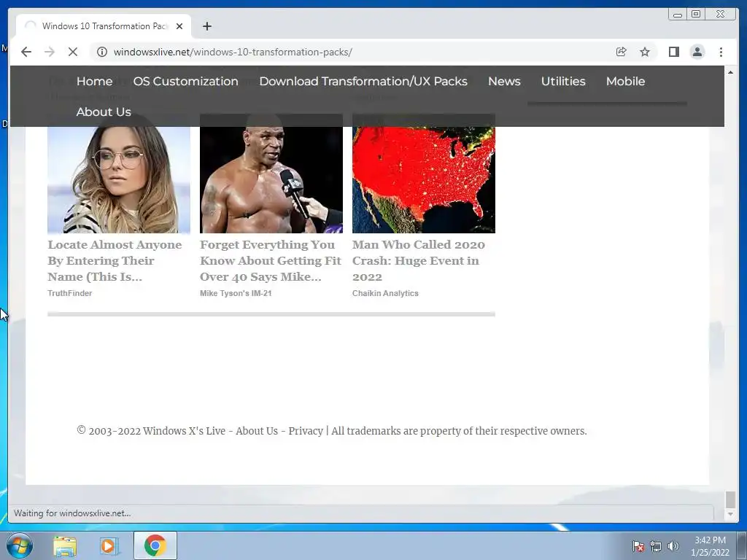The height and width of the screenshot is (560, 747).
Task: Open the red USA map ad image
Action: (424, 180)
